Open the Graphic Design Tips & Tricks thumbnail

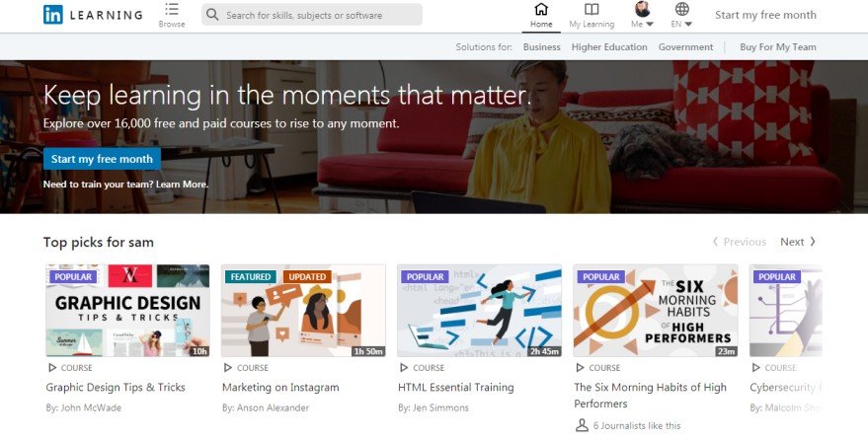coord(127,311)
